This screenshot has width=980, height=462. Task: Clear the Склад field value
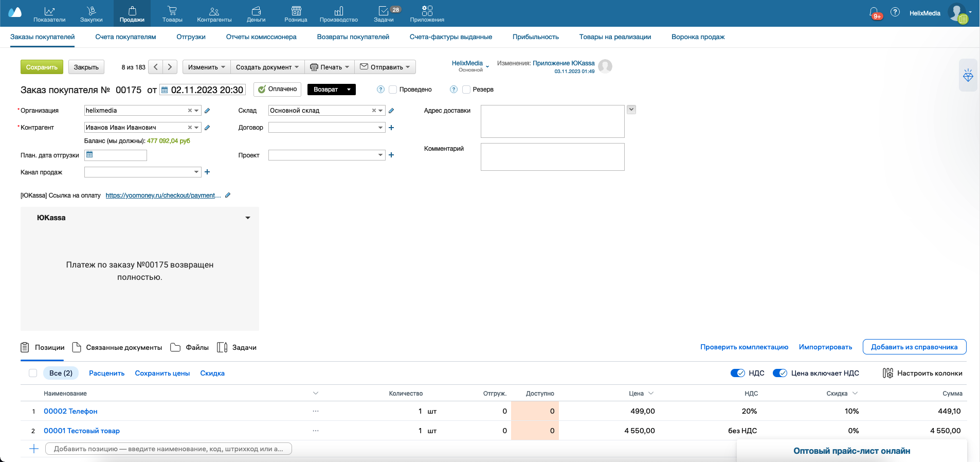(x=374, y=111)
